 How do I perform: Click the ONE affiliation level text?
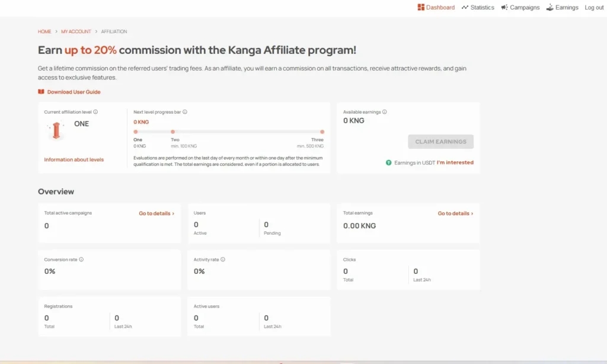click(82, 124)
